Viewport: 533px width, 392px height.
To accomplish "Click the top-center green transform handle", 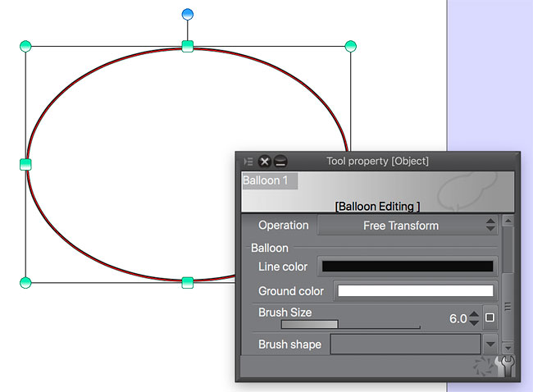I will (188, 46).
